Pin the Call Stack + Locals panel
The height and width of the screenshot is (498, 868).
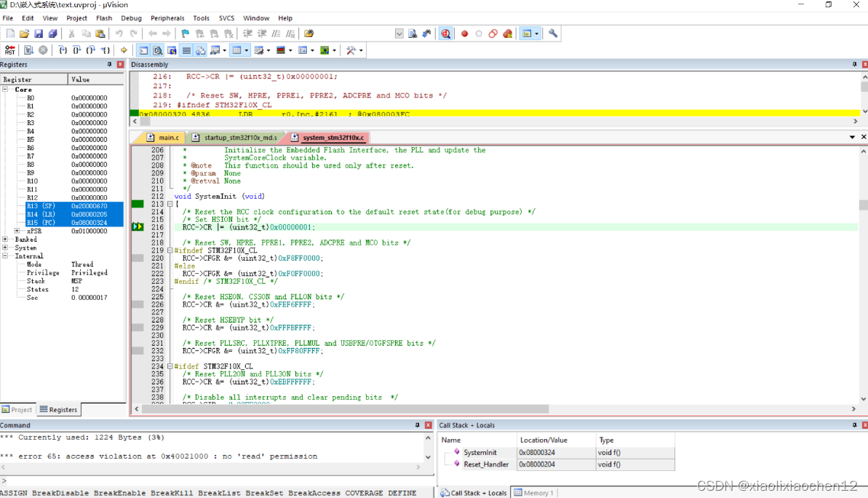point(854,425)
